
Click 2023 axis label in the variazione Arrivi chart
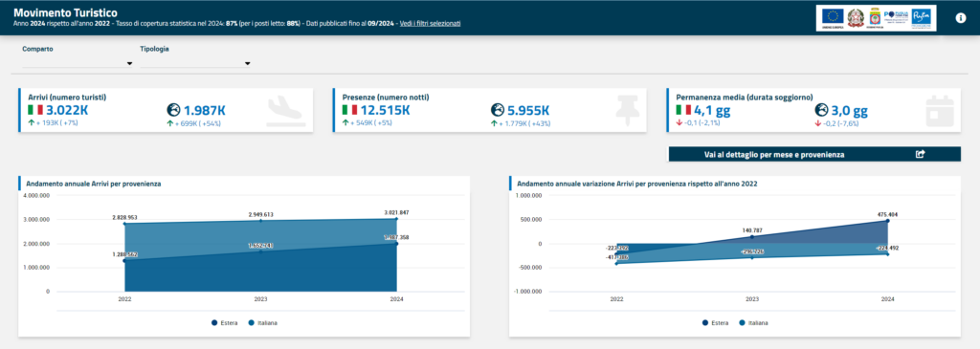(x=752, y=299)
